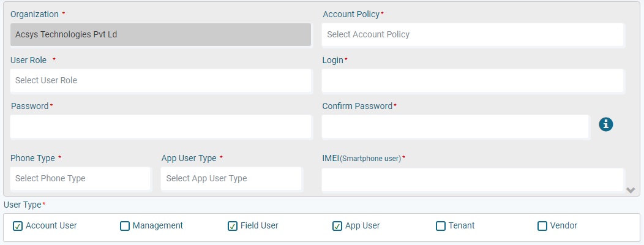Image resolution: width=644 pixels, height=245 pixels.
Task: Enable the Management checkbox
Action: click(x=125, y=226)
